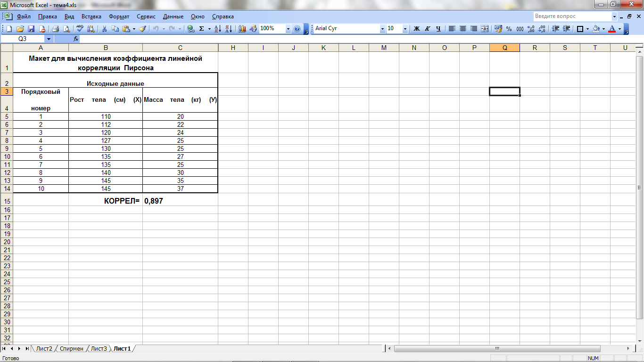Click the AutoSum sigma button
Screen dimensions: 644x362
(x=202, y=29)
